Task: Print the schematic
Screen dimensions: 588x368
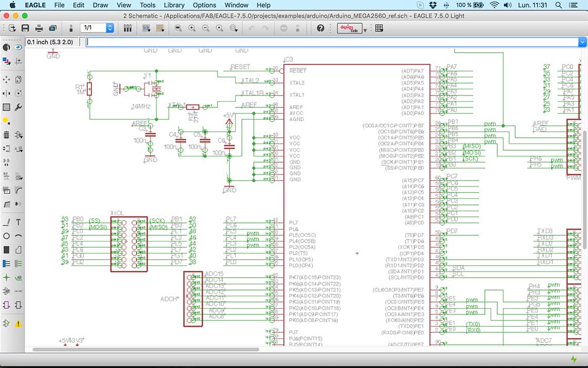Action: click(39, 28)
